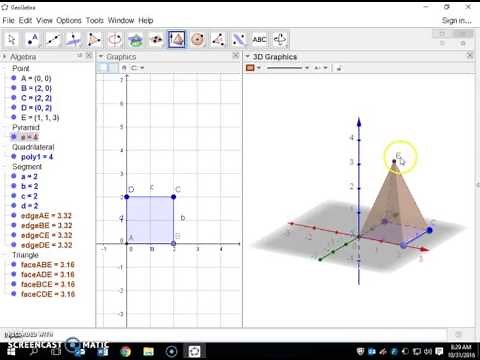Close the Algebra panel

pyautogui.click(x=89, y=56)
